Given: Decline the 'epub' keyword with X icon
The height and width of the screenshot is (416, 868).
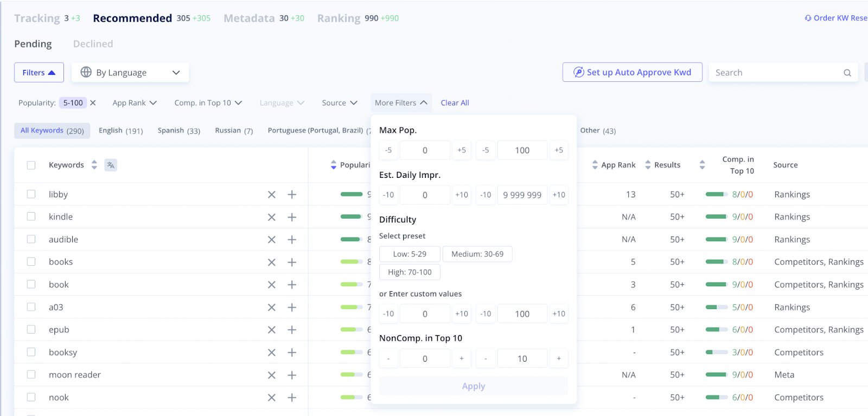Looking at the screenshot, I should (x=272, y=330).
